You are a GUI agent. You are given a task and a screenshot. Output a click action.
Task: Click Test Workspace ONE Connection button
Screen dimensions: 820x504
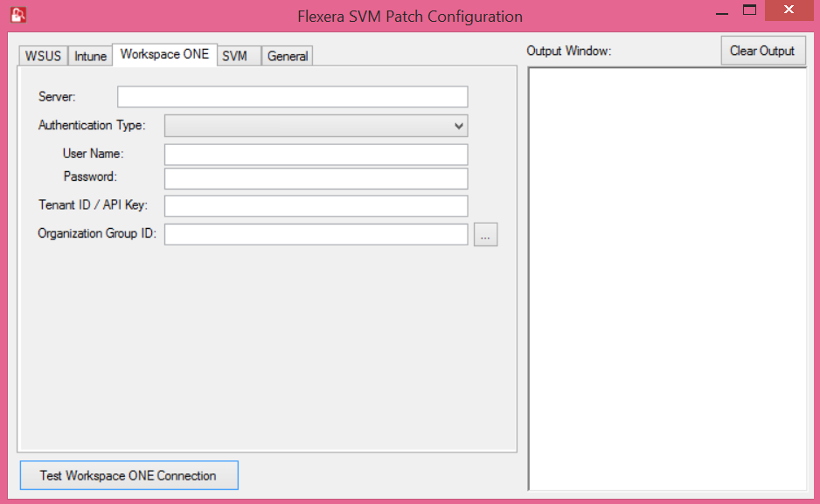click(129, 475)
